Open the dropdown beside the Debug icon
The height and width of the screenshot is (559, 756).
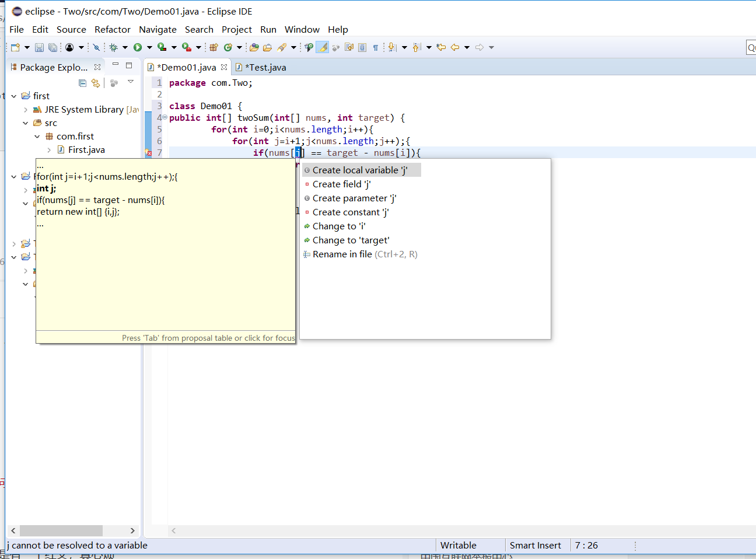pyautogui.click(x=125, y=47)
